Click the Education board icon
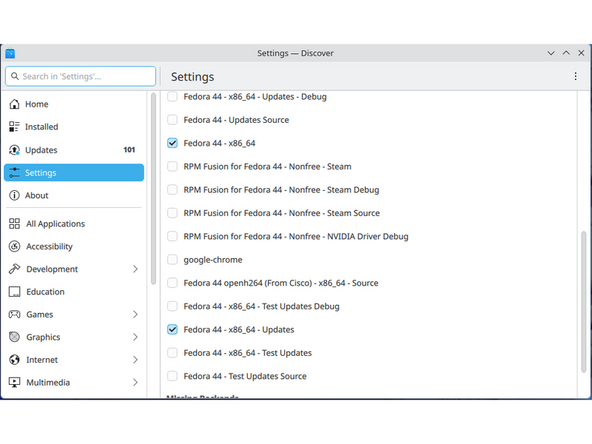This screenshot has width=592, height=444. [14, 291]
